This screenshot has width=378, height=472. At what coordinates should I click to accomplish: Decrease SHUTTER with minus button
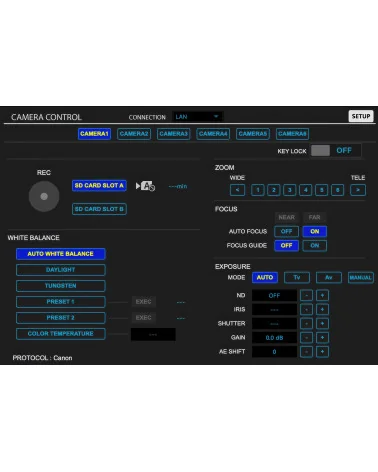[x=306, y=323]
